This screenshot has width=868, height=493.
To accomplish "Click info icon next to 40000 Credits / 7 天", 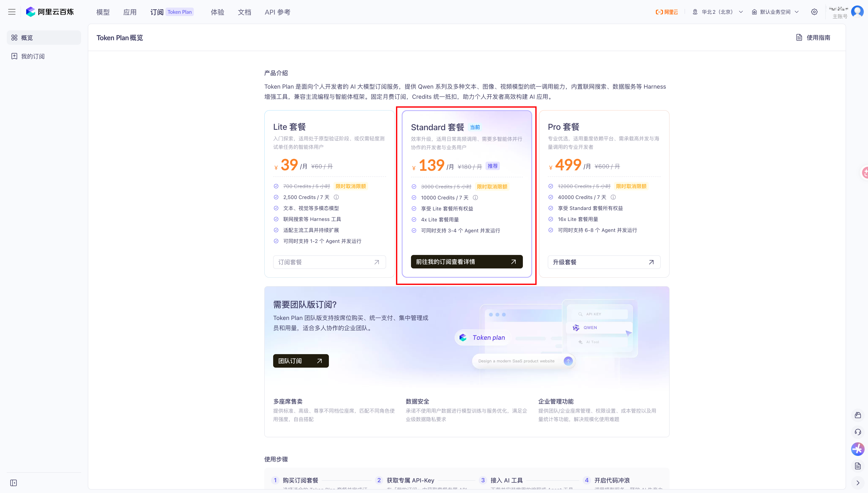I will tap(613, 197).
